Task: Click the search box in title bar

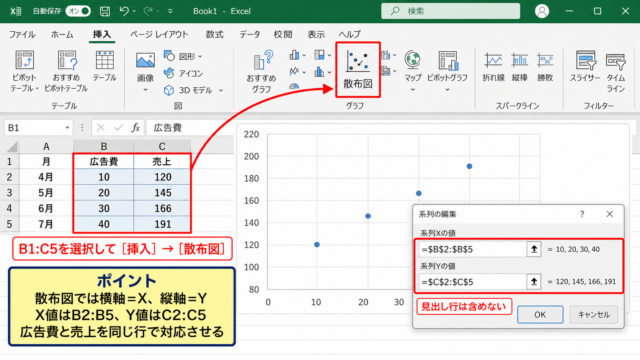Action: [x=451, y=11]
